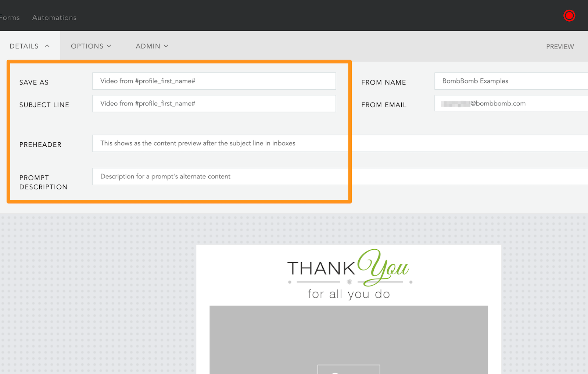Click the From Email input field

coord(511,103)
